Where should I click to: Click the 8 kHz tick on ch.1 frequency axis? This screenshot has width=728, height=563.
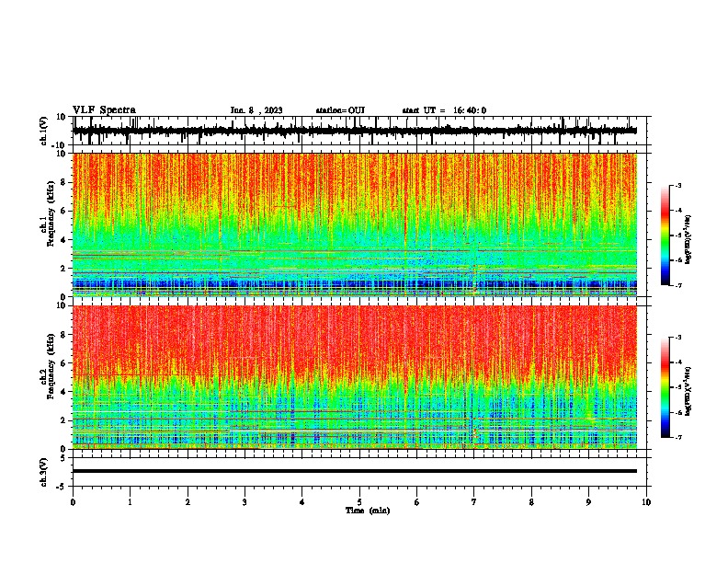pyautogui.click(x=63, y=182)
